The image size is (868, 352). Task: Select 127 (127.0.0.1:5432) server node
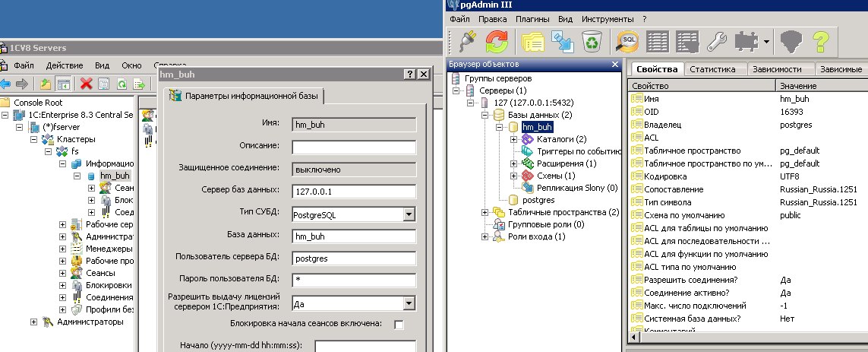[533, 103]
